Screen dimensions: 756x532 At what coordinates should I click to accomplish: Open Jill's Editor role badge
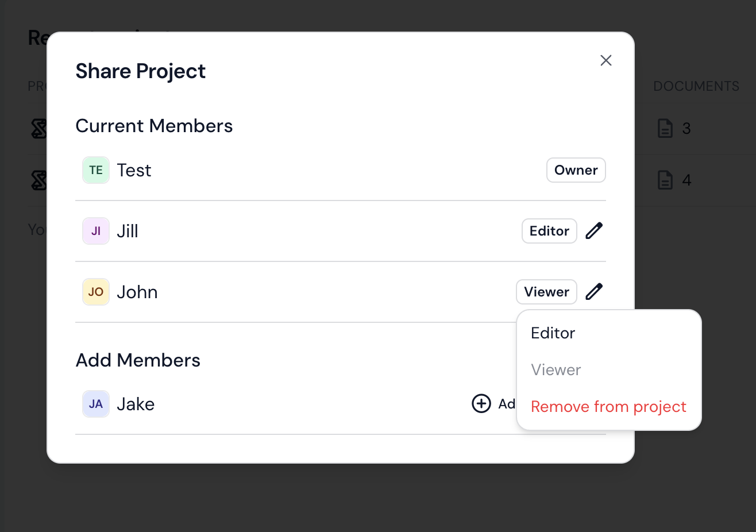pos(549,231)
